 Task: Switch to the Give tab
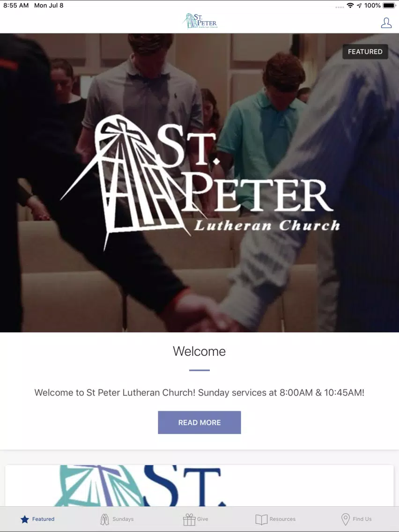195,519
